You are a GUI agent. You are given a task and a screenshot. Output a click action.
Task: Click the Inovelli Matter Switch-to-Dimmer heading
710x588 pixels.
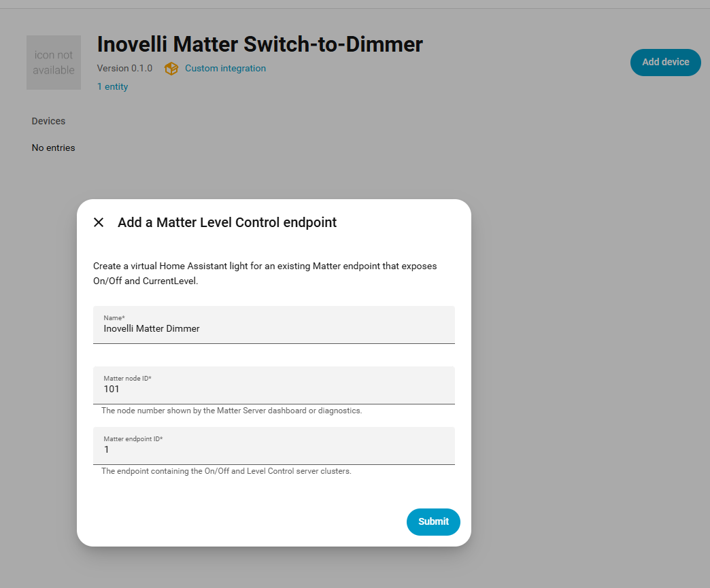(260, 44)
